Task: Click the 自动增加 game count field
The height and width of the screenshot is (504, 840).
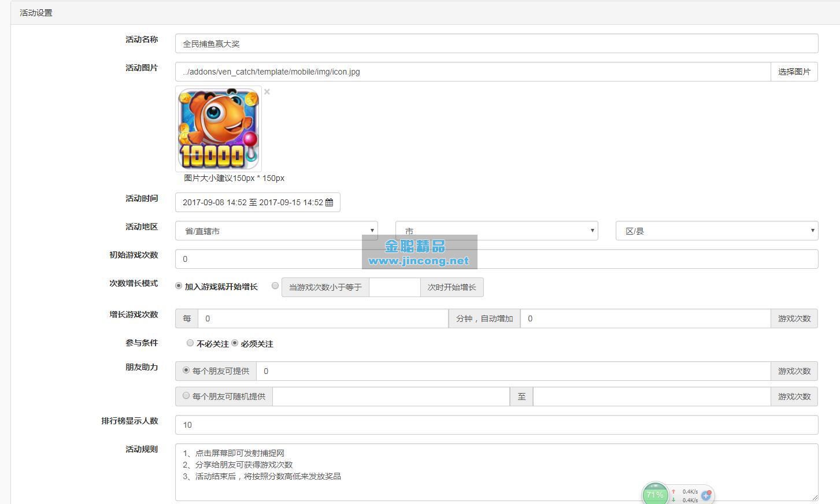Action: click(646, 318)
